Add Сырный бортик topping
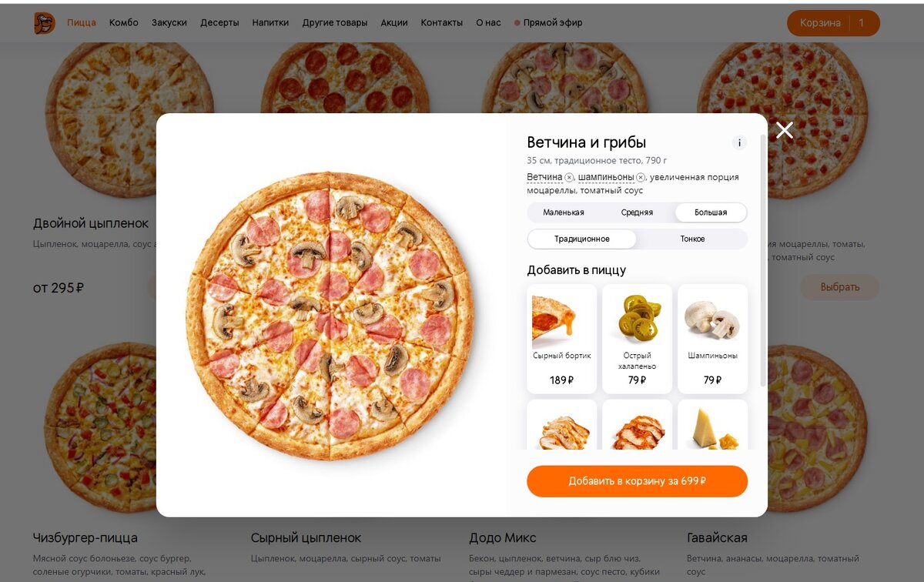The width and height of the screenshot is (924, 582). click(x=562, y=339)
